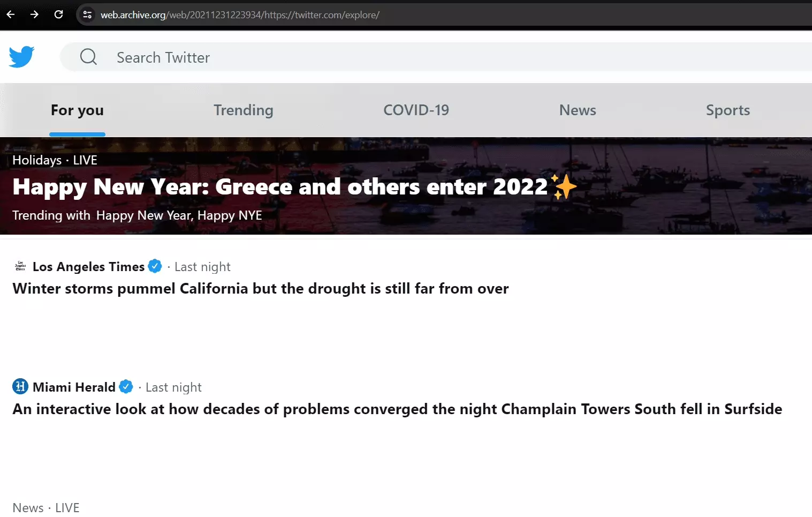Open the News explore tab
Screen dimensions: 812x517
[578, 110]
